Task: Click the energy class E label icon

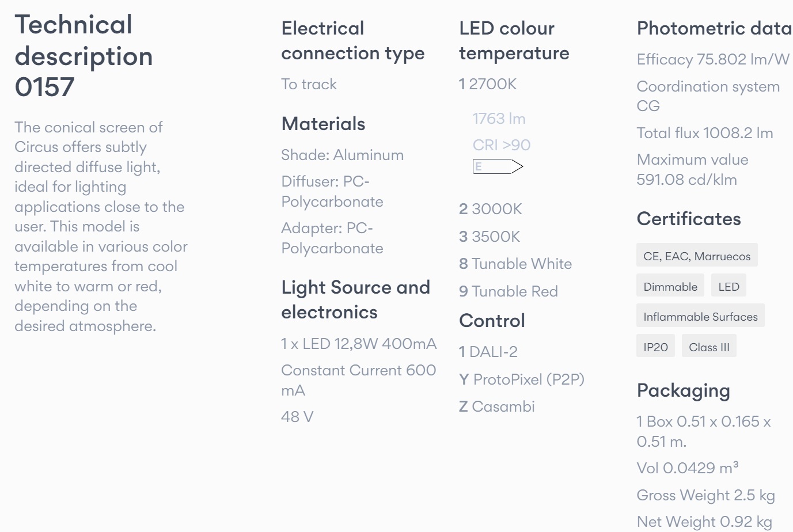Action: coord(498,166)
